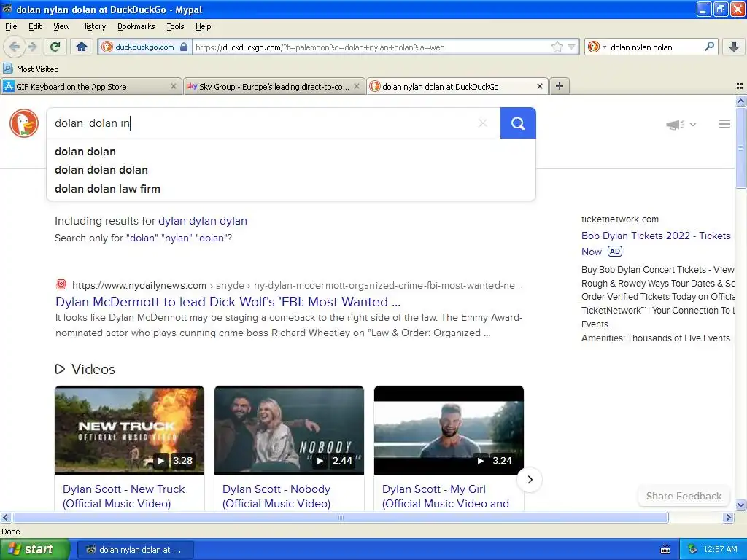Click the DuckDuckGo duck logo
747x560 pixels.
pyautogui.click(x=24, y=122)
